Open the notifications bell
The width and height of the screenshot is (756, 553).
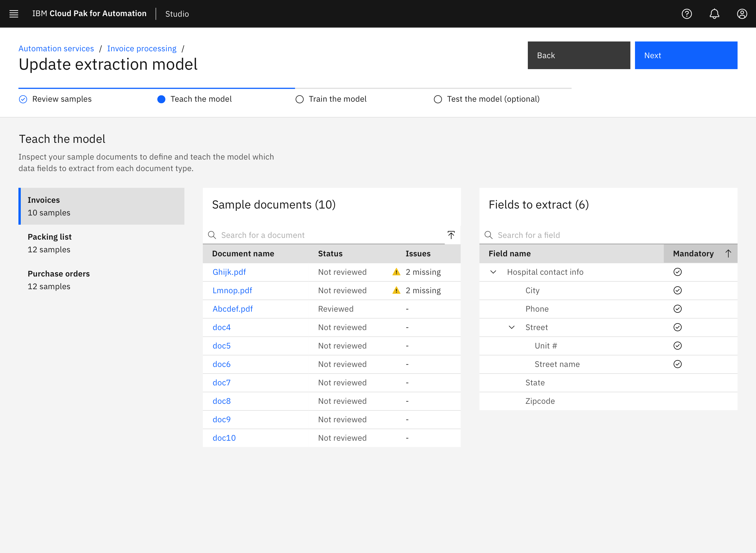pyautogui.click(x=714, y=14)
